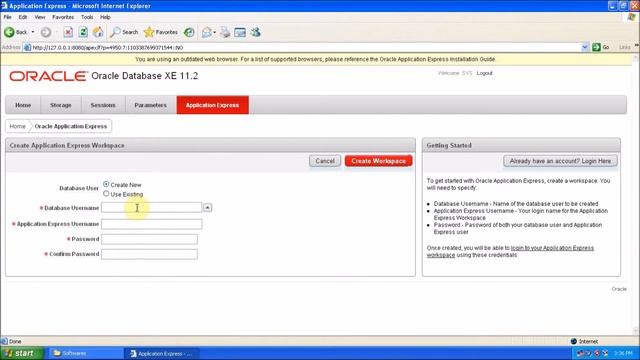Click the Oracle logo

coord(48,76)
